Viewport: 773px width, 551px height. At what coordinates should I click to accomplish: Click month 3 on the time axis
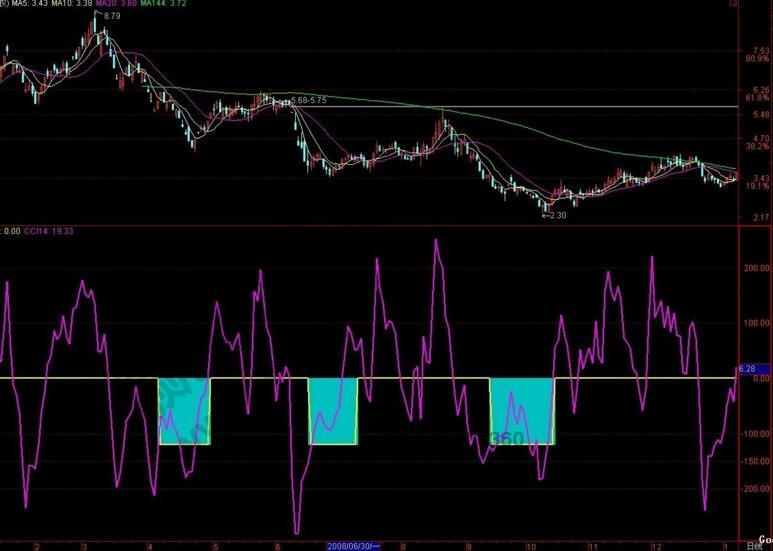(x=83, y=546)
